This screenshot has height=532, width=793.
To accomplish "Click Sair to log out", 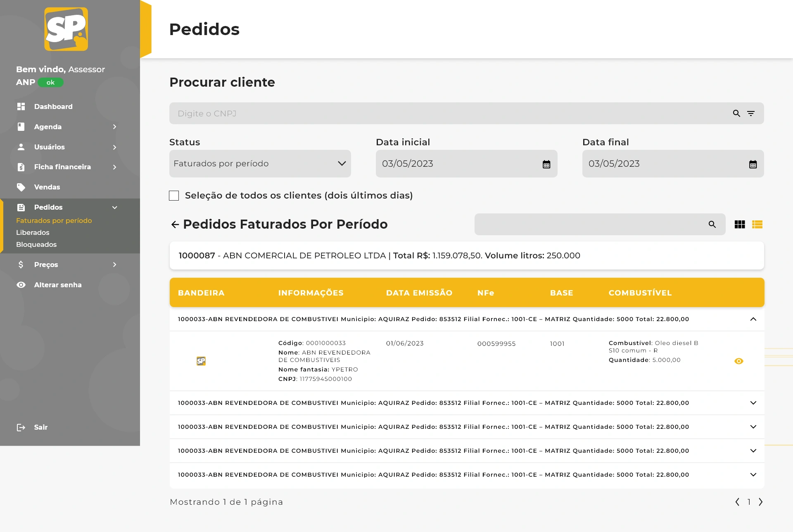I will pyautogui.click(x=40, y=428).
